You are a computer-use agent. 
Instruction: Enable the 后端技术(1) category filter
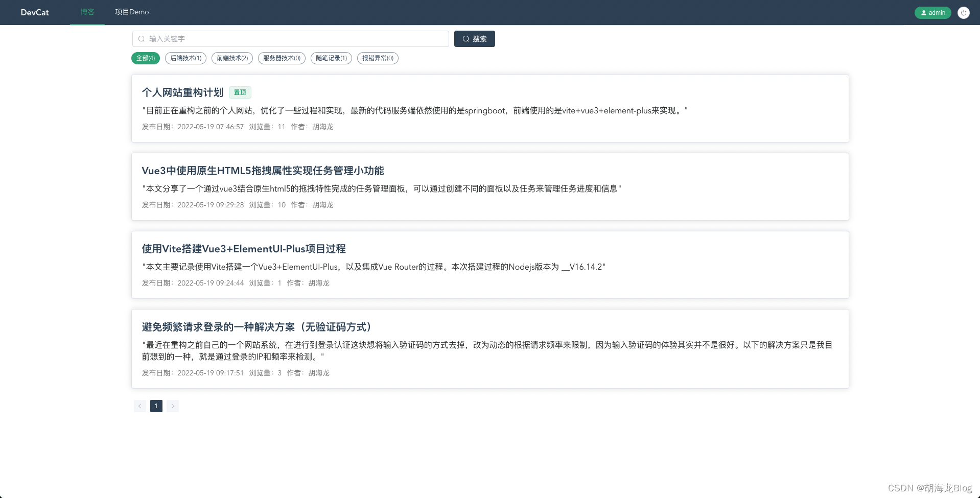tap(185, 58)
